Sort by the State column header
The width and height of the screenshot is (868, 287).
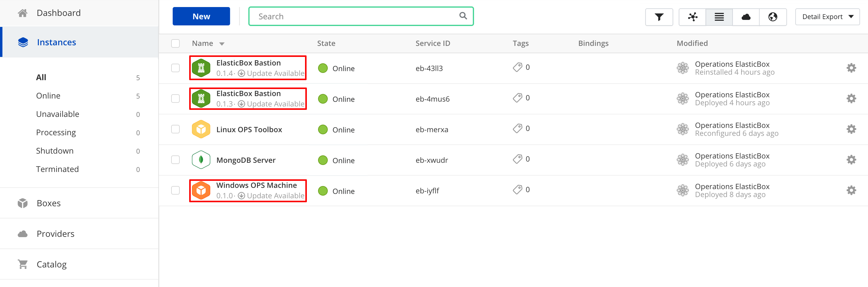click(x=326, y=43)
